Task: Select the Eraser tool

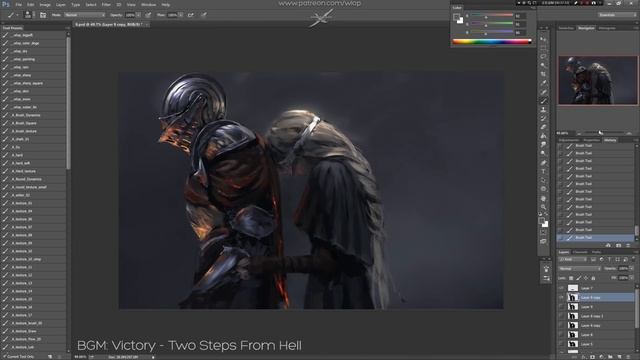Action: (x=543, y=127)
